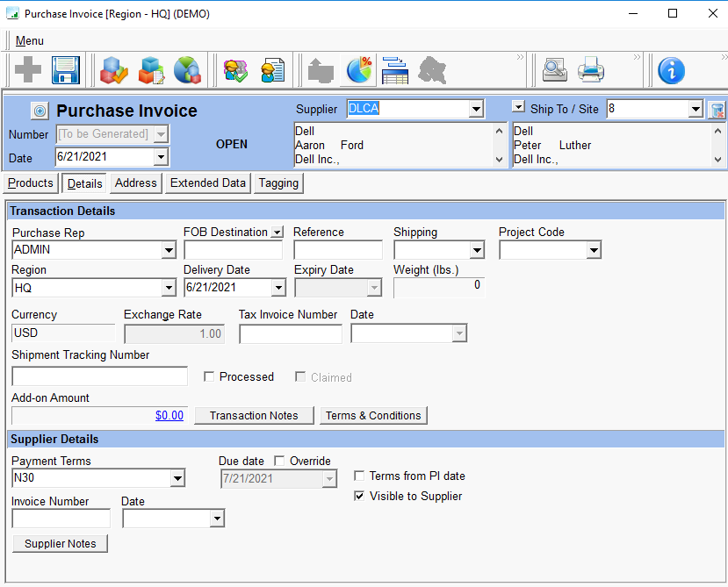Click the blocks with checkmark toolbar icon
Viewport: 728px width, 587px height.
tap(114, 70)
